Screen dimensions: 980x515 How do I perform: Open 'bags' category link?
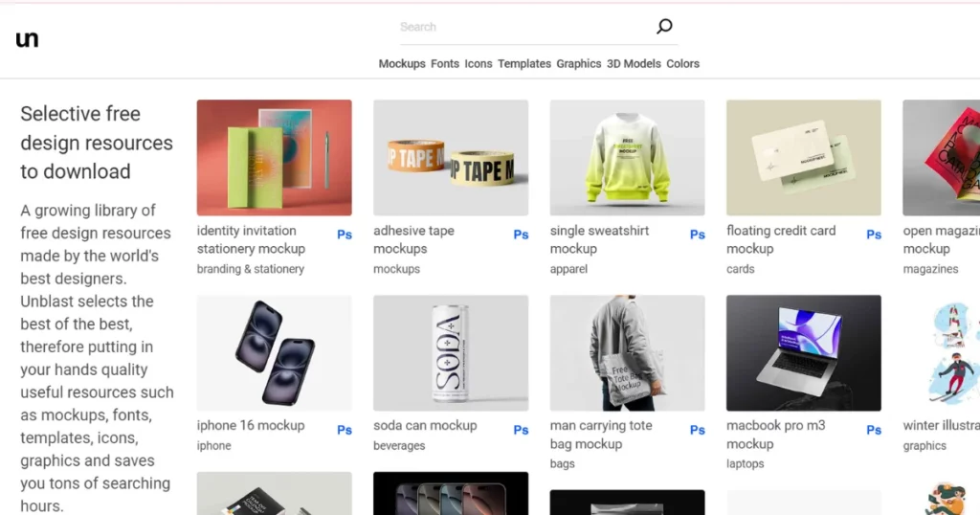pos(563,463)
